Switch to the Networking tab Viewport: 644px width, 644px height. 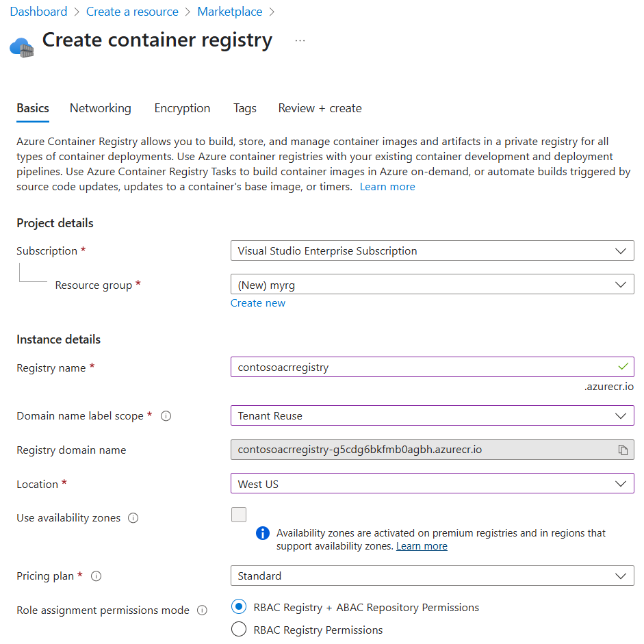pyautogui.click(x=100, y=108)
